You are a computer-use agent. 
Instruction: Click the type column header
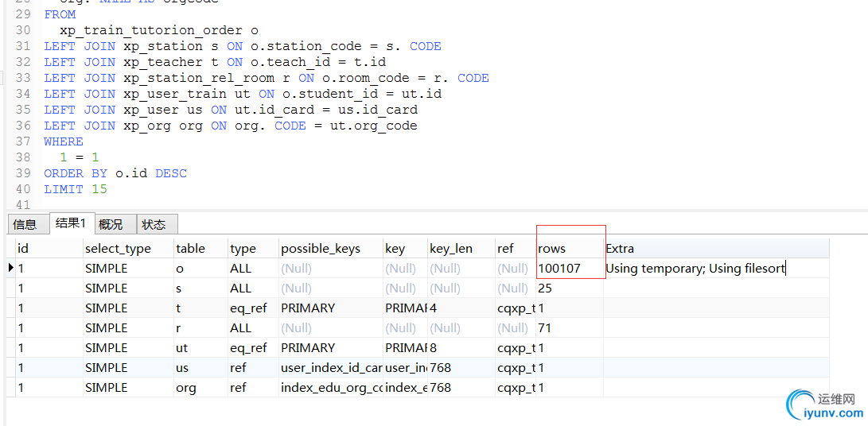pos(254,249)
